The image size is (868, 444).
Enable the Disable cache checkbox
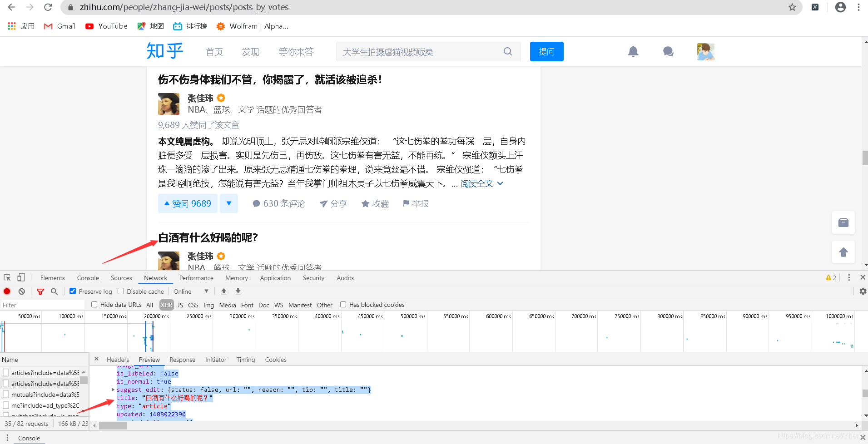[x=121, y=291]
